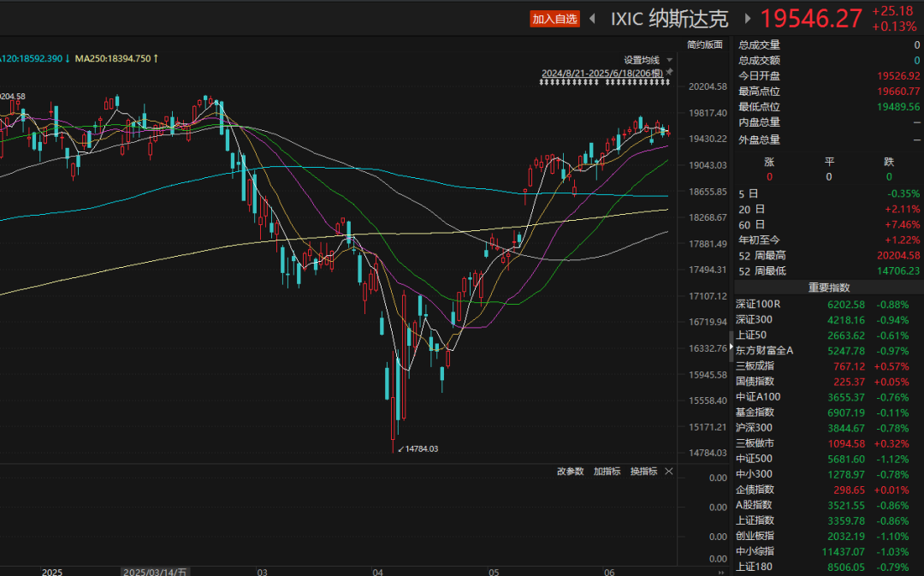Click 改参数 to modify indicator parameters
This screenshot has height=576, width=924.
(570, 472)
